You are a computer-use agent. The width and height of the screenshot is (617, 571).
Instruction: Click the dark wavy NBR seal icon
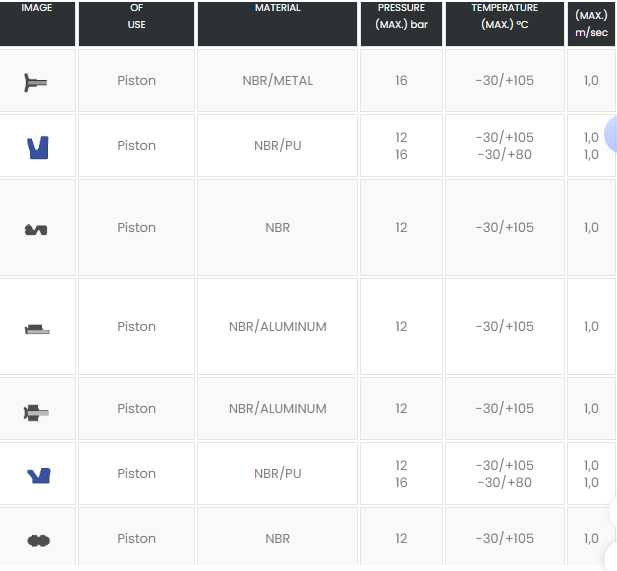(36, 230)
